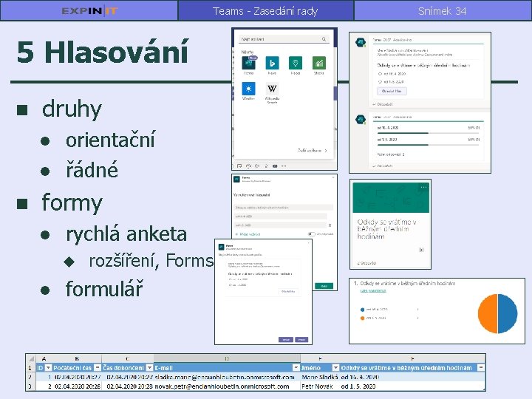Click the first option field in the poll dialog

280,216
